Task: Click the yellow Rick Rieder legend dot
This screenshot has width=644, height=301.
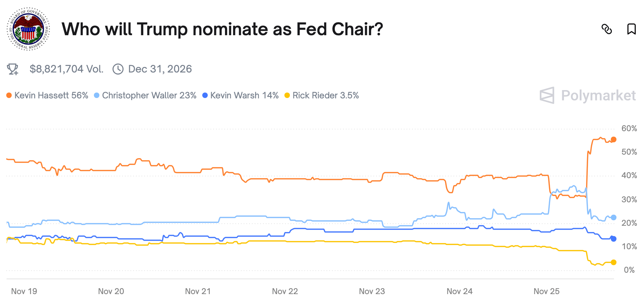Action: coord(287,95)
